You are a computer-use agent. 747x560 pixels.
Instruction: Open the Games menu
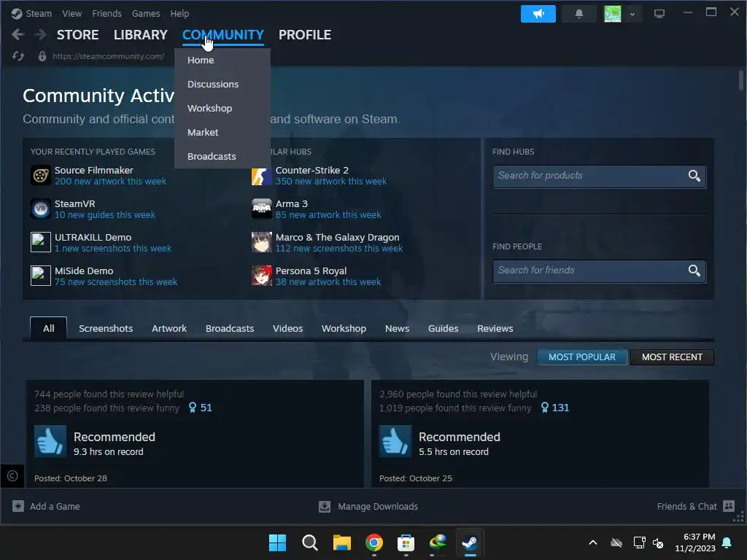coord(146,13)
